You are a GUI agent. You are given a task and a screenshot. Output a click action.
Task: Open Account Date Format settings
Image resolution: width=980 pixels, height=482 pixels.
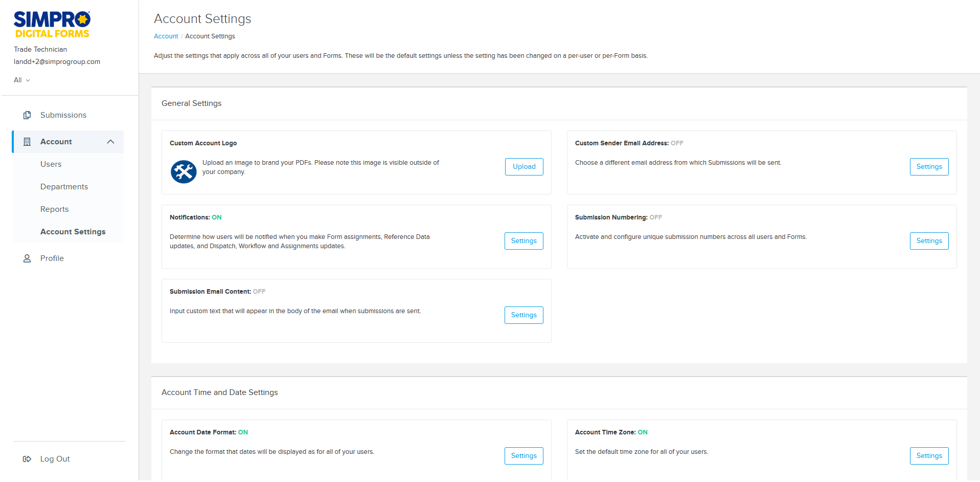[x=523, y=456]
